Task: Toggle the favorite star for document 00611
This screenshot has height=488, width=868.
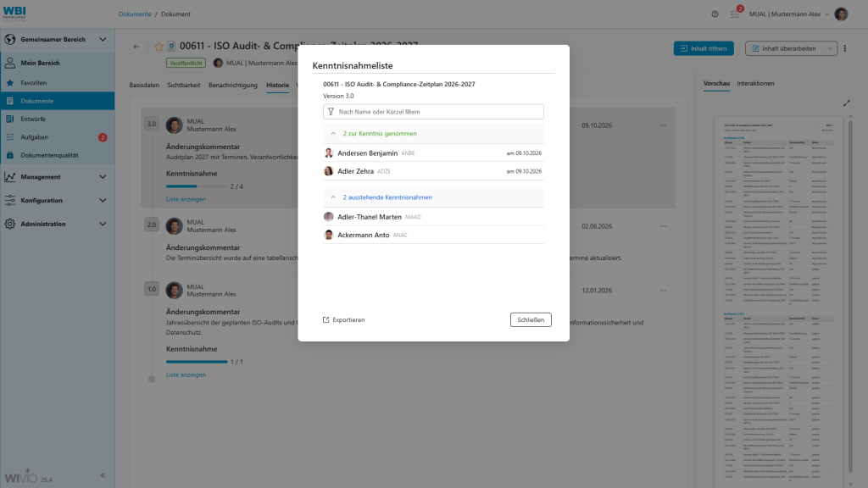Action: point(159,47)
